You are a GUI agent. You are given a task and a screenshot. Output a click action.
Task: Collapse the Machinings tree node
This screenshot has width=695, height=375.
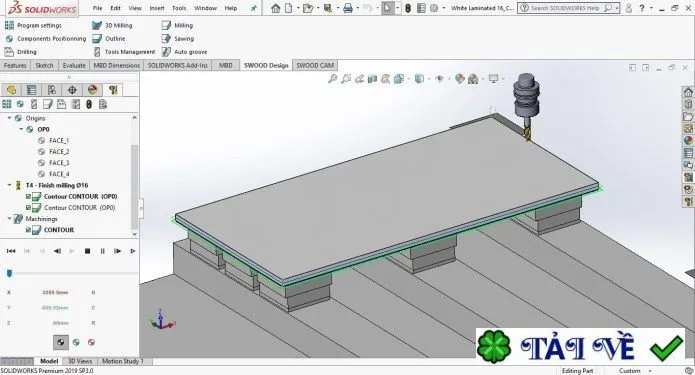coord(9,219)
